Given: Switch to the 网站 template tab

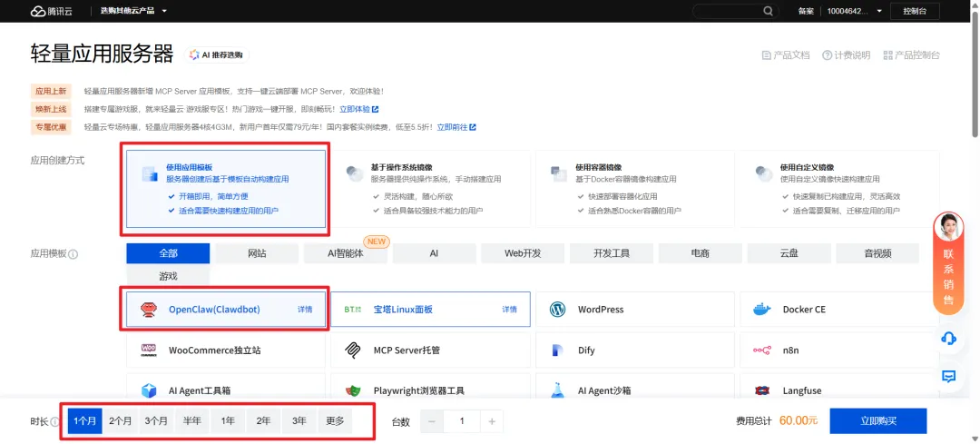Looking at the screenshot, I should [257, 253].
